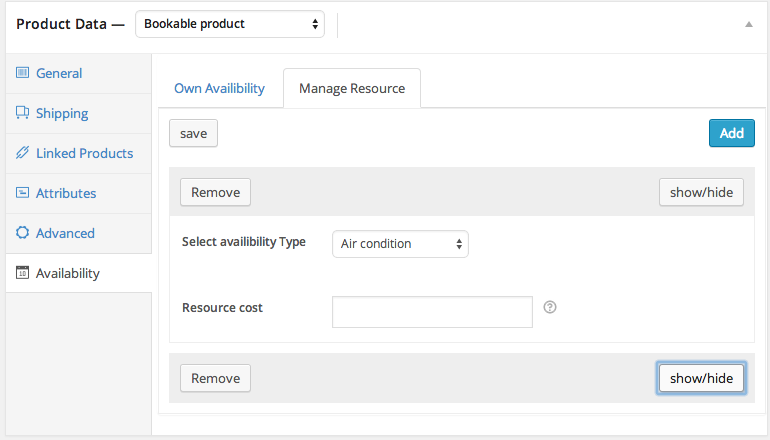Click the Attributes panel icon
The width and height of the screenshot is (770, 440).
click(x=22, y=193)
